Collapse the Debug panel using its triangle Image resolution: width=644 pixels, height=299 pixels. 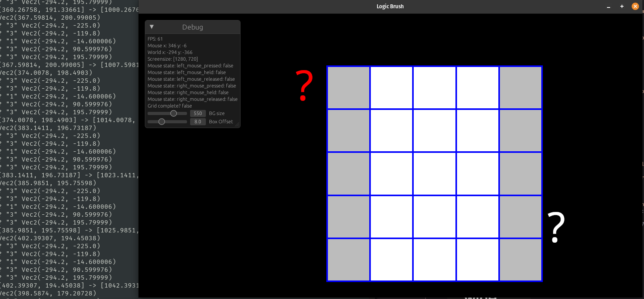pos(152,27)
